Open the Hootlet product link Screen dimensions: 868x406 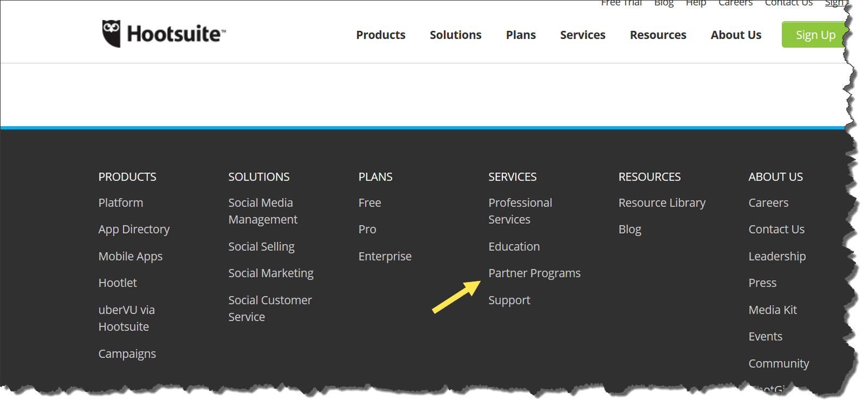pyautogui.click(x=117, y=283)
